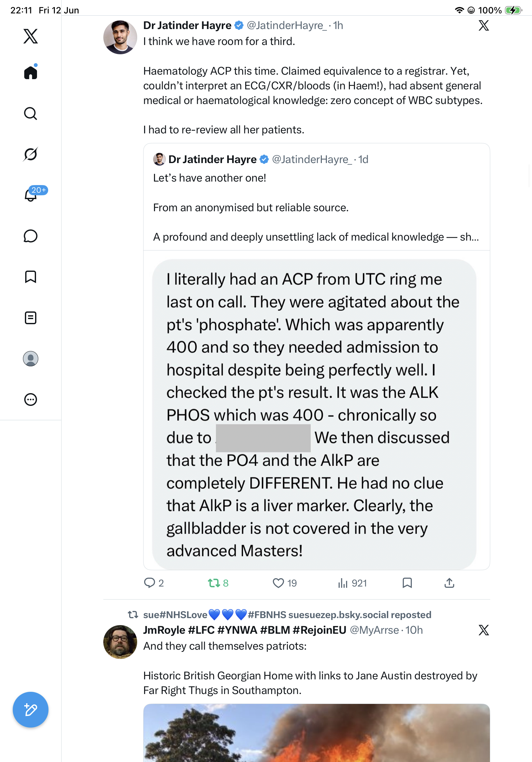
Task: Open Bookmarks icon in sidebar
Action: (31, 277)
